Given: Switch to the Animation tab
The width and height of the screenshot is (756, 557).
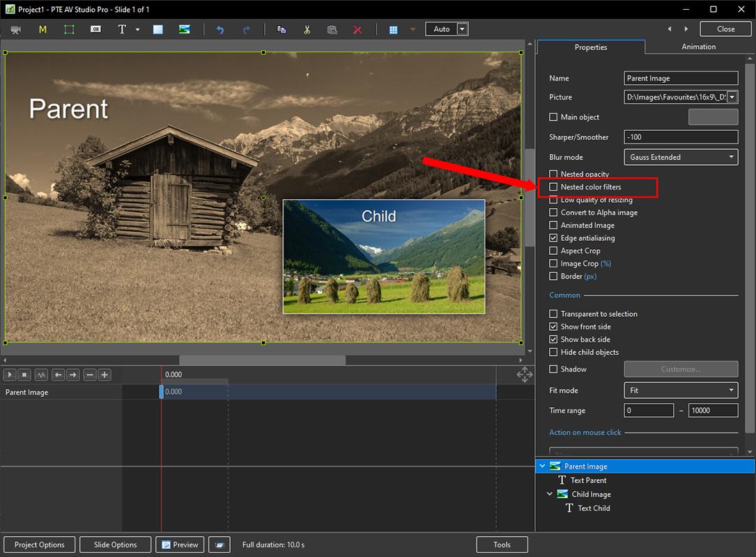Looking at the screenshot, I should point(698,47).
